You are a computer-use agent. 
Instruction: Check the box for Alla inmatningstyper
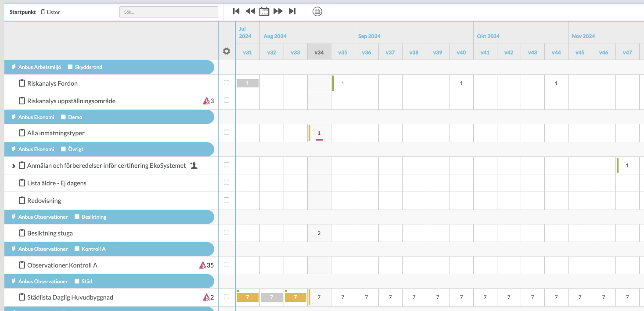(227, 132)
